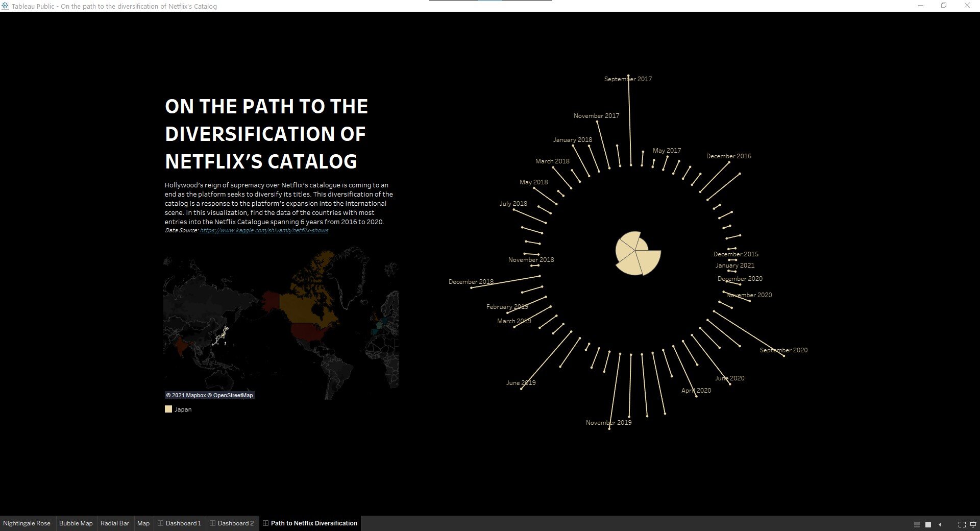The image size is (980, 531).
Task: Select the September 2020 label
Action: 783,350
